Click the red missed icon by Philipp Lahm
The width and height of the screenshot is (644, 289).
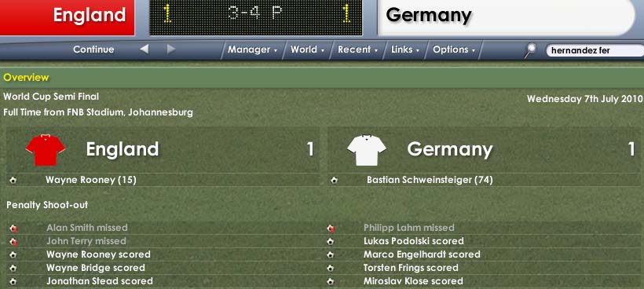point(331,229)
